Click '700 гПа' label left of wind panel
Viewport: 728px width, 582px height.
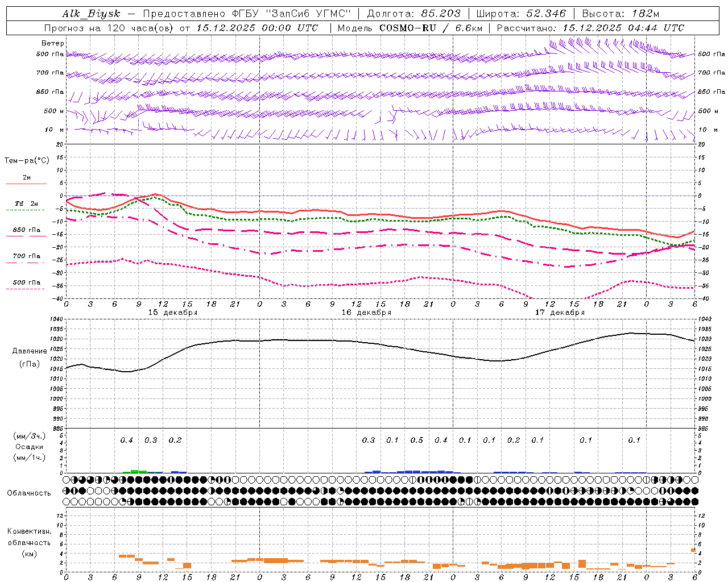pyautogui.click(x=50, y=73)
